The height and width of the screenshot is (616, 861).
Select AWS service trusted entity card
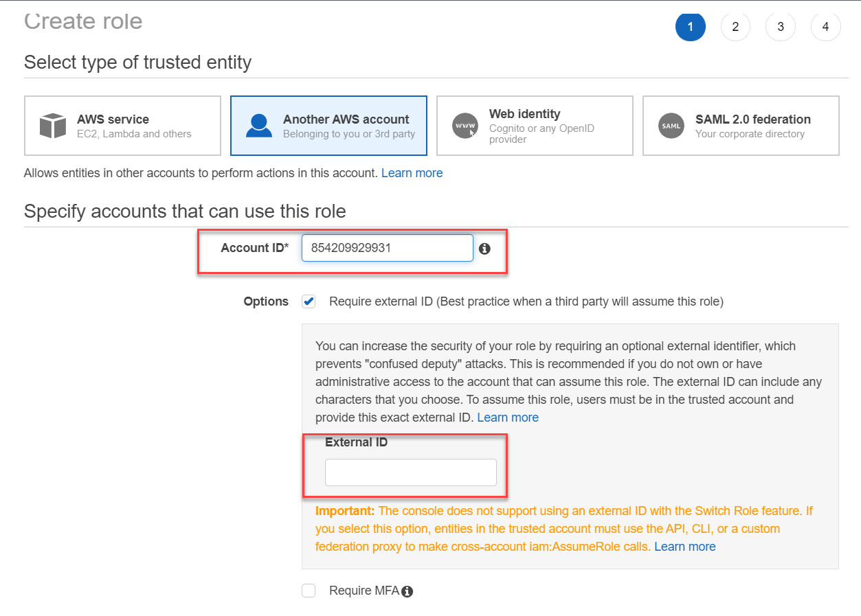coord(122,126)
